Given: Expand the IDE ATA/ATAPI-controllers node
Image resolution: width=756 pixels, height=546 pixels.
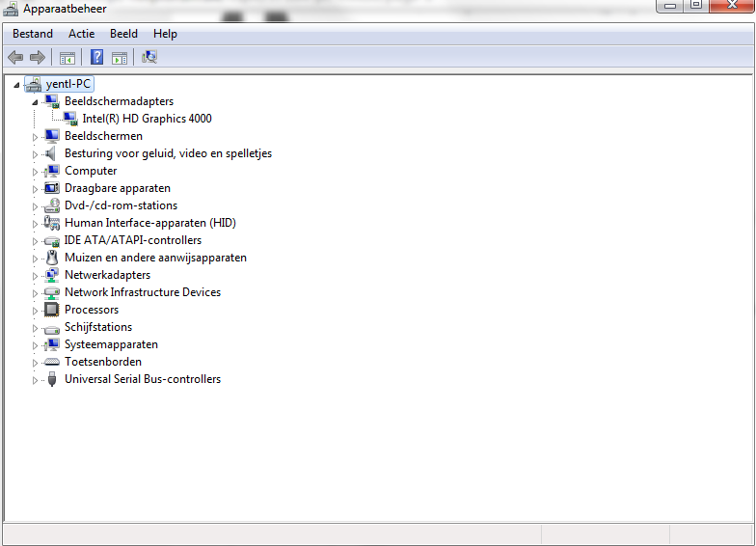Looking at the screenshot, I should (x=35, y=241).
